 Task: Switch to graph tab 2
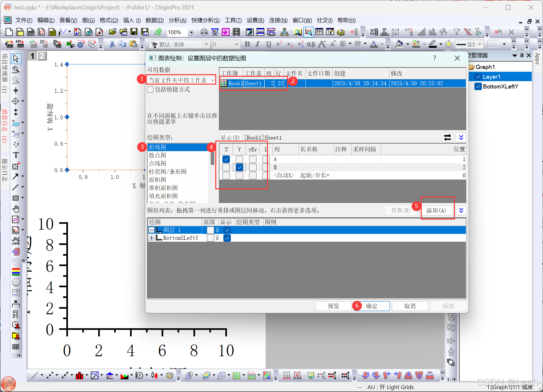pos(42,56)
